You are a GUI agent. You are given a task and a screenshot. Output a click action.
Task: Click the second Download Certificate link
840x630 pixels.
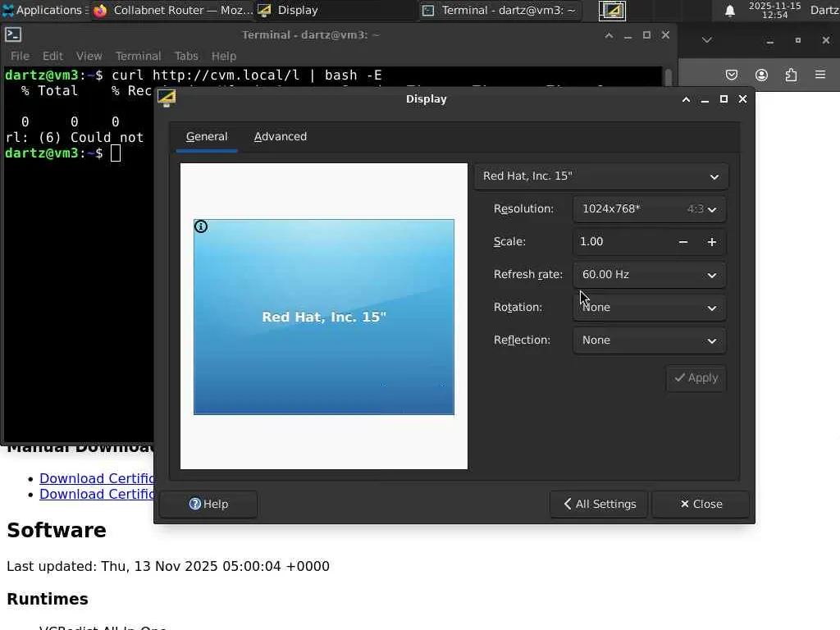(x=97, y=494)
